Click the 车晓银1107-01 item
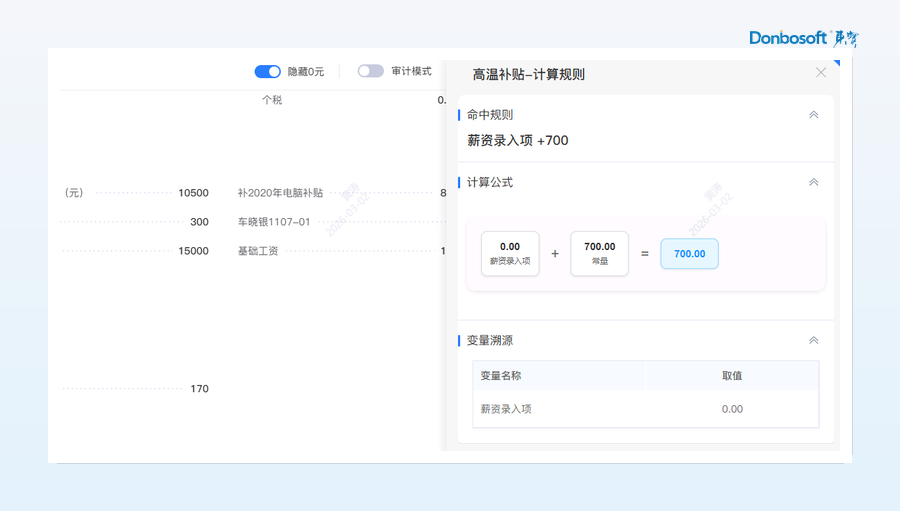 (274, 222)
